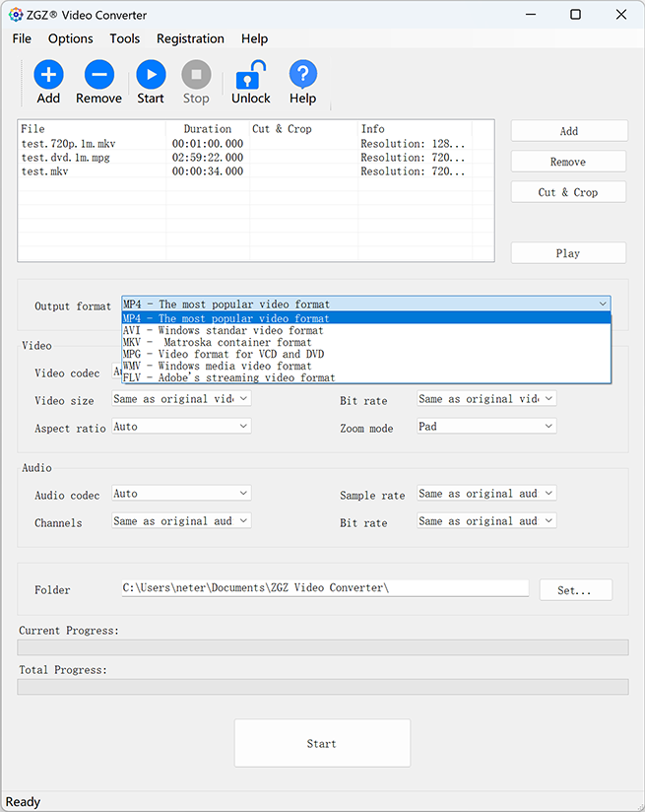Click the Add button on right panel
Viewport: 645px width, 812px height.
[x=569, y=131]
